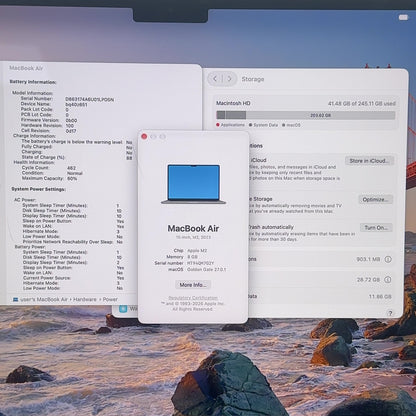This screenshot has width=416, height=416.
Task: Click the Battery Information heading
Action: [33, 82]
